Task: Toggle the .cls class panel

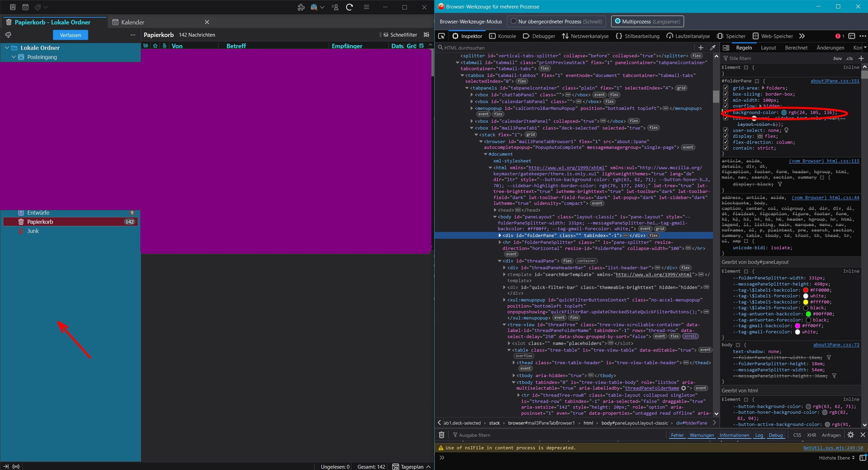Action: tap(849, 58)
